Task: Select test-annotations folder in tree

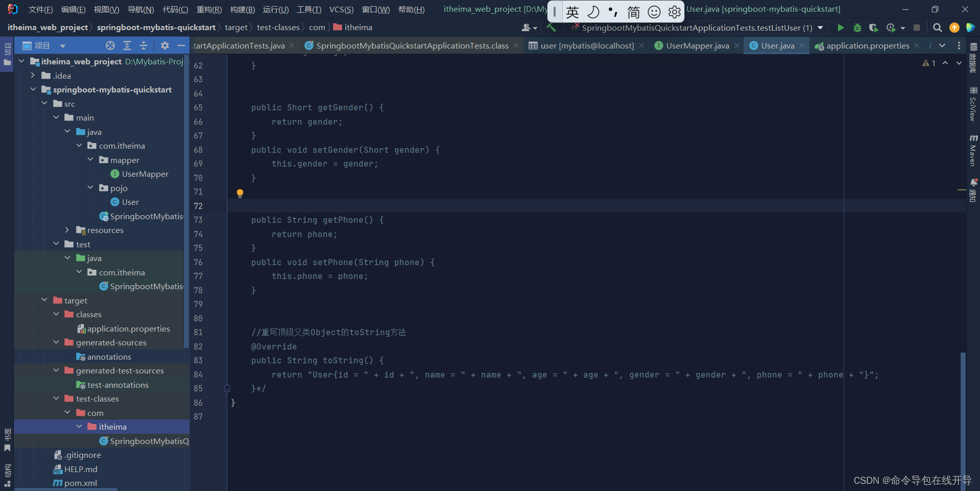Action: pyautogui.click(x=118, y=385)
